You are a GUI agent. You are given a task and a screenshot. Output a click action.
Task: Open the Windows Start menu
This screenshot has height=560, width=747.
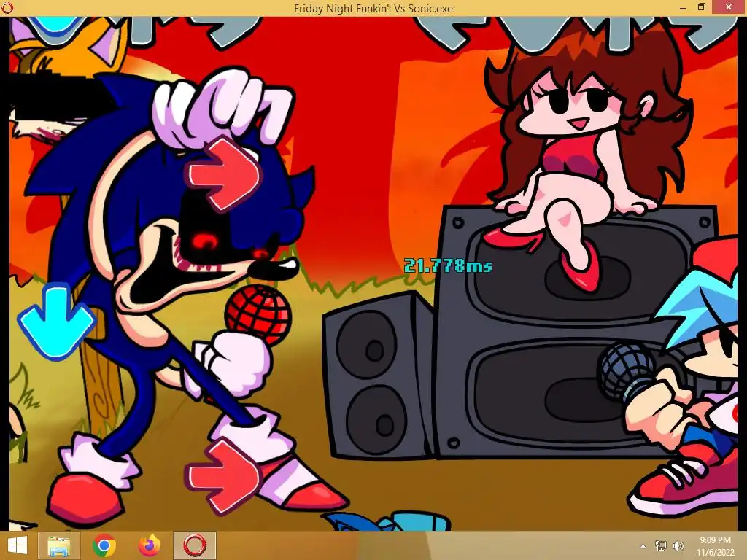[x=18, y=545]
